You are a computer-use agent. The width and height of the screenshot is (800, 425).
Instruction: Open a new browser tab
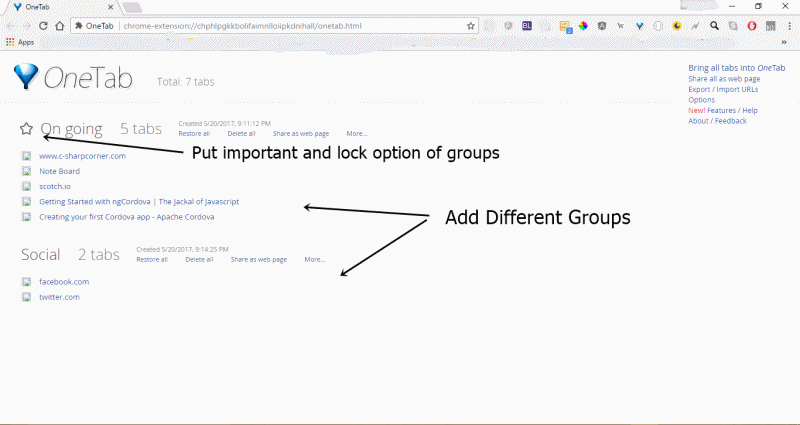tap(132, 8)
